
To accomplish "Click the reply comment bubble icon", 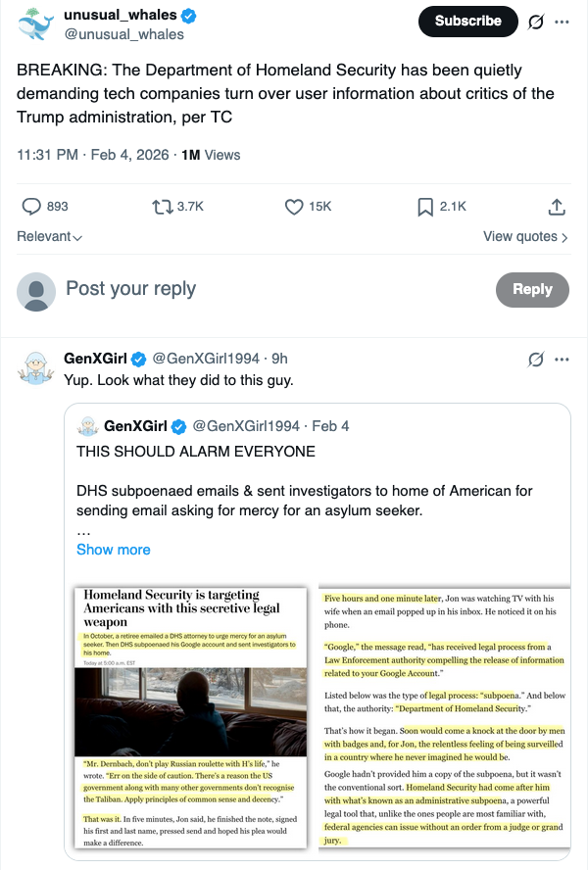I will [x=31, y=206].
